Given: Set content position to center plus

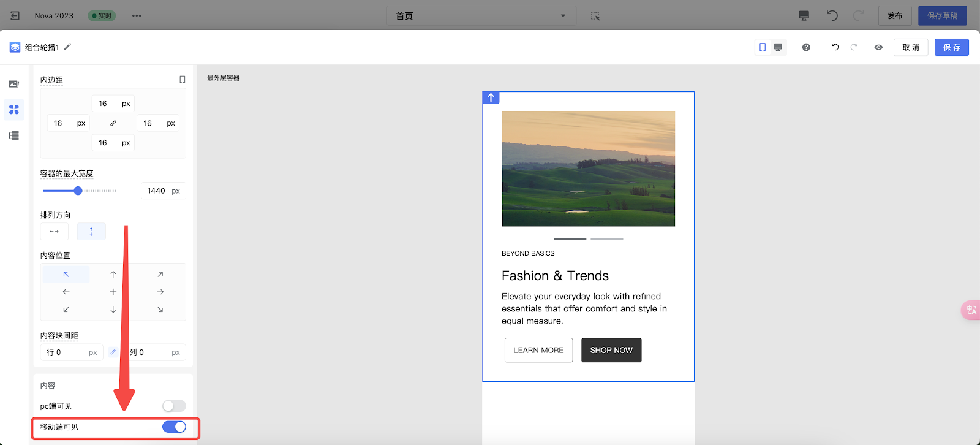Looking at the screenshot, I should (113, 292).
